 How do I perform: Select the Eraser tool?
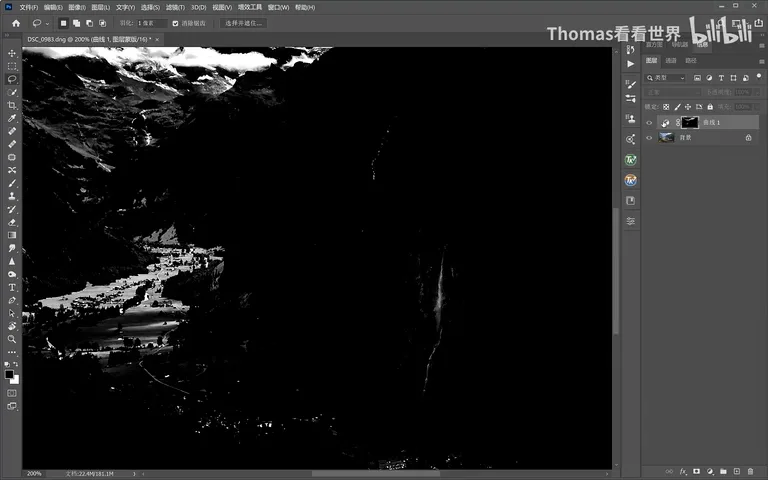tap(12, 222)
